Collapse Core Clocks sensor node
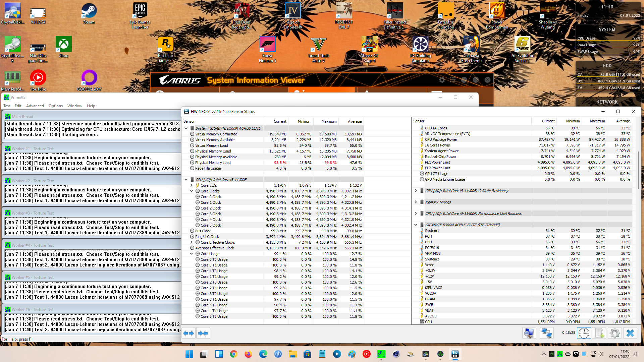The image size is (644, 362). tap(192, 191)
